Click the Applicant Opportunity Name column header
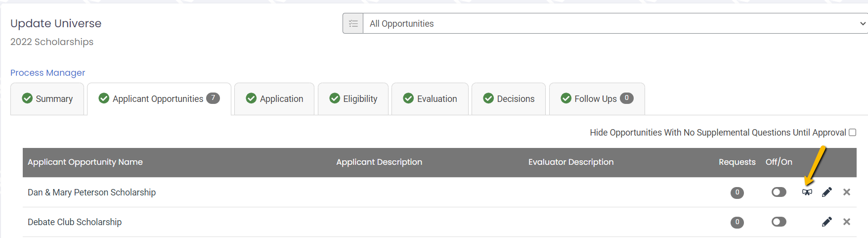The image size is (868, 238). tap(85, 162)
